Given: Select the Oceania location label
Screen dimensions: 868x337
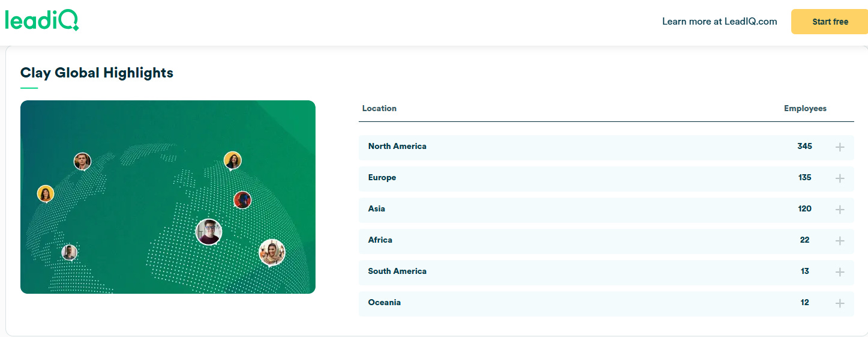Looking at the screenshot, I should coord(385,302).
